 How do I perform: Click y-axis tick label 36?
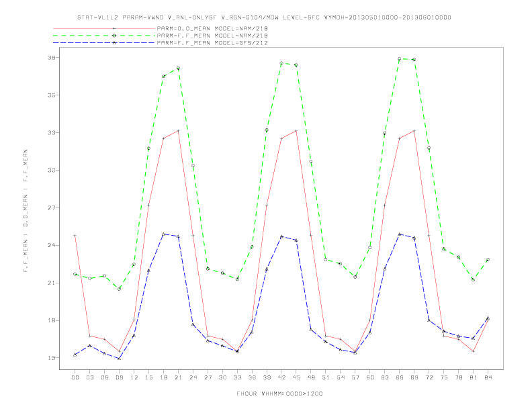[x=51, y=95]
